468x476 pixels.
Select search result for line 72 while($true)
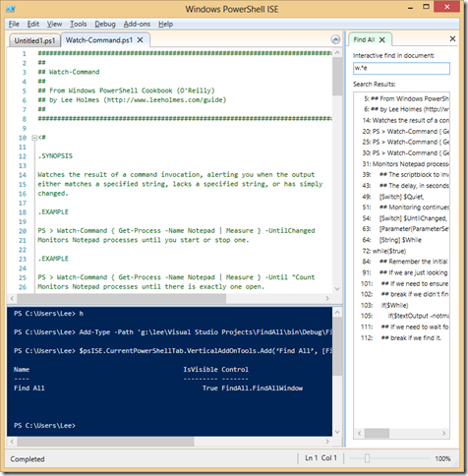384,251
